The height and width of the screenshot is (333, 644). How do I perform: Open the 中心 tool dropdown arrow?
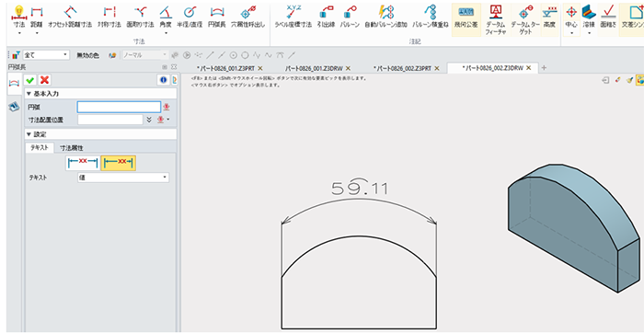tap(571, 32)
